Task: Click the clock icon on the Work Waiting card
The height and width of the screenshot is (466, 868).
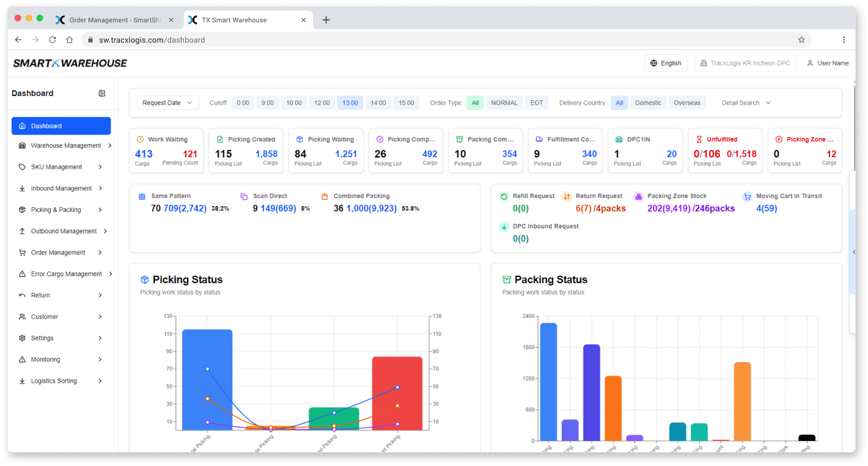Action: 139,139
